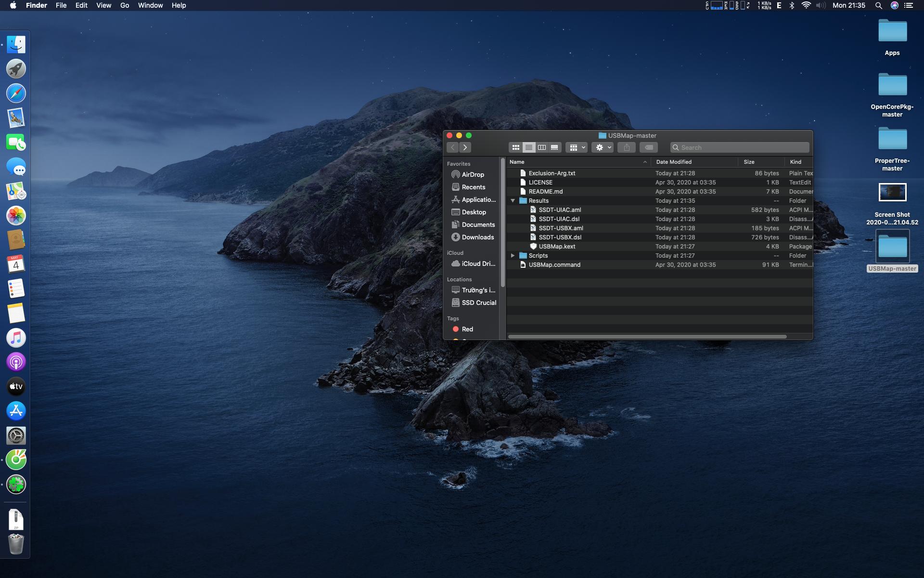This screenshot has width=924, height=578.
Task: Open iCloud Drive in the sidebar
Action: (x=473, y=263)
